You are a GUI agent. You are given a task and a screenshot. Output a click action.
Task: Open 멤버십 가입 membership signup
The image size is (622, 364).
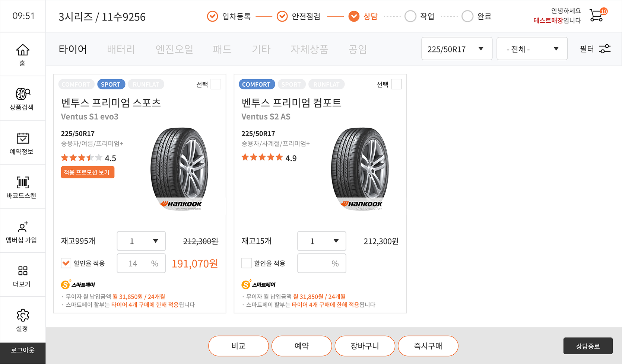click(23, 227)
